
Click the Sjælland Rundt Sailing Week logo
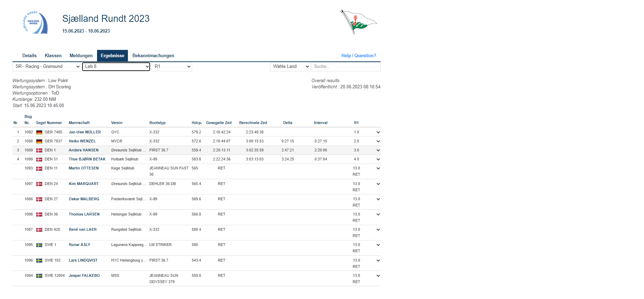pos(35,23)
